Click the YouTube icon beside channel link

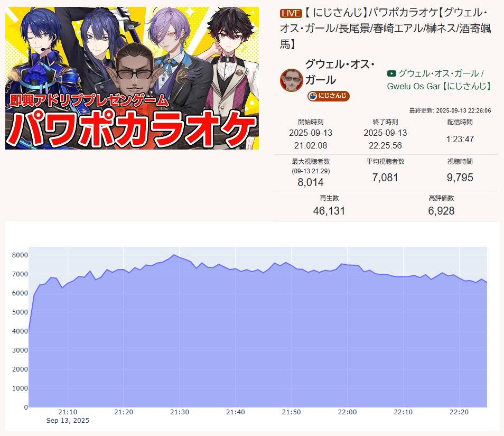point(391,73)
